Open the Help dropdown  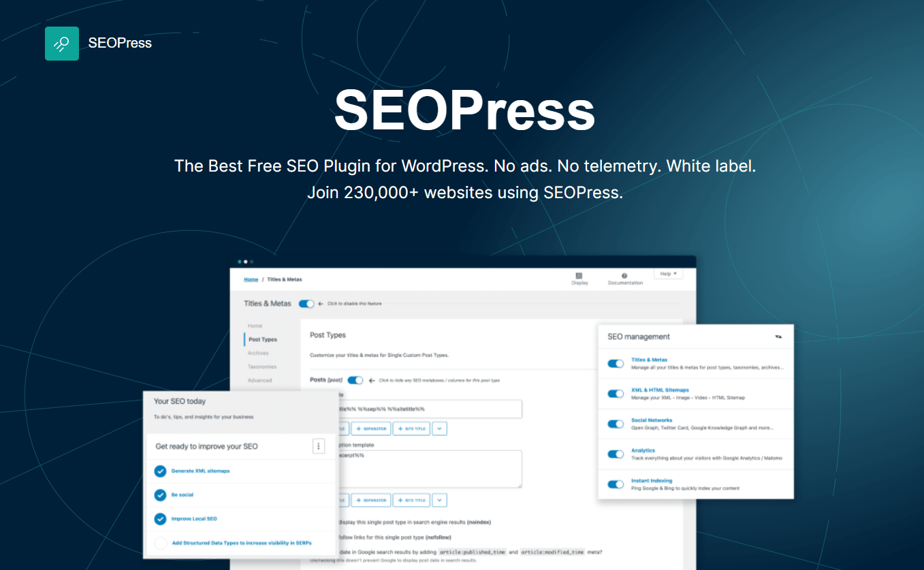668,274
